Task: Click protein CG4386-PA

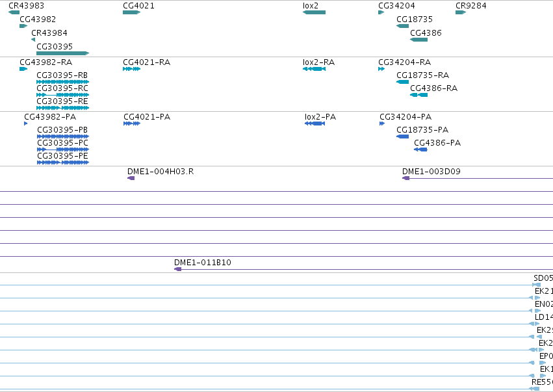Action: pos(420,150)
